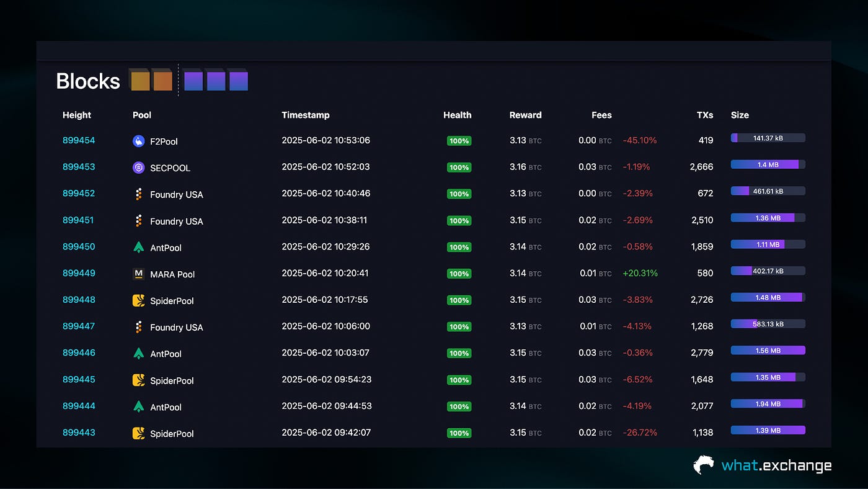Screen dimensions: 868x489
Task: Open block height 899444
Action: point(79,406)
